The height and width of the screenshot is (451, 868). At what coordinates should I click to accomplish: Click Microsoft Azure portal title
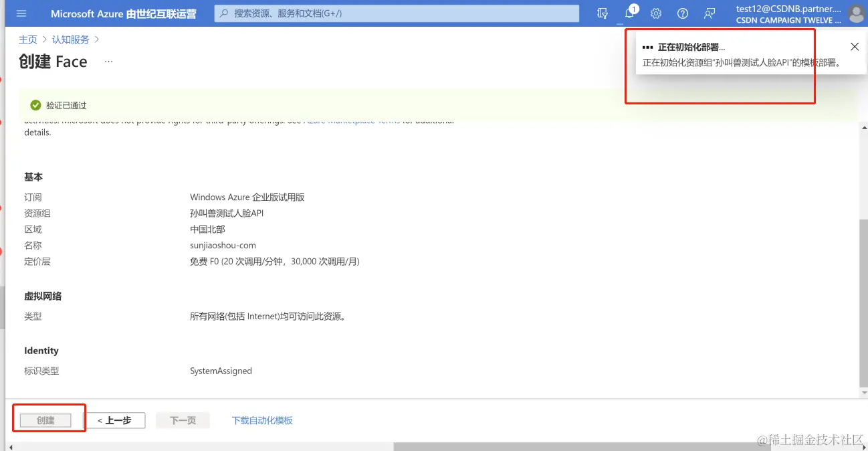tap(124, 13)
